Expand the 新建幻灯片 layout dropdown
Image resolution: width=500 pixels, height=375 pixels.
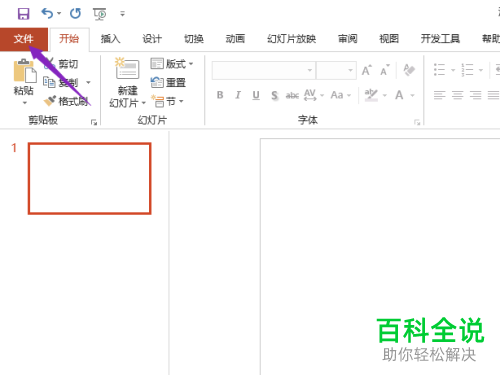click(144, 103)
